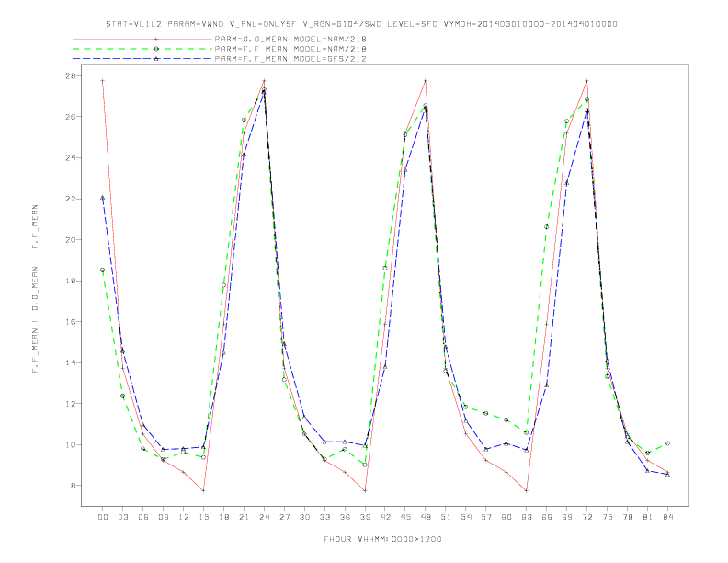Screen dimensions: 728x563
Task: Click x-axis forecast hour label 78
Action: pyautogui.click(x=627, y=517)
